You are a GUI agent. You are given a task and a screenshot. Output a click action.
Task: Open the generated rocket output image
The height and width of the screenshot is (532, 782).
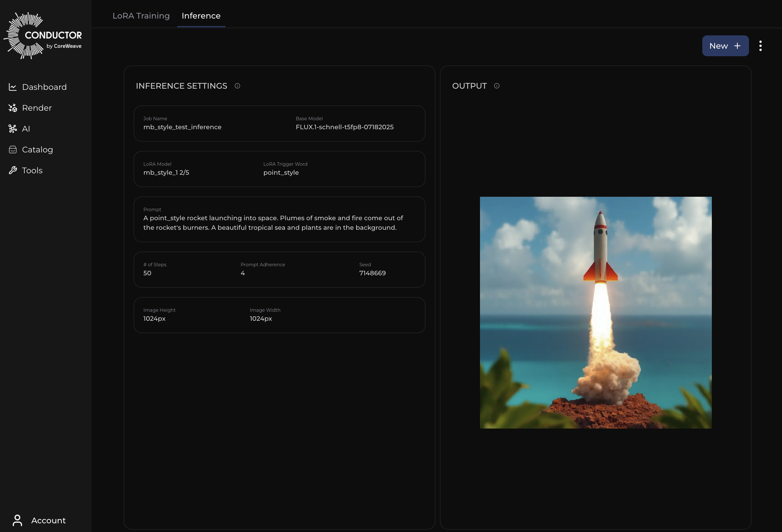click(596, 312)
